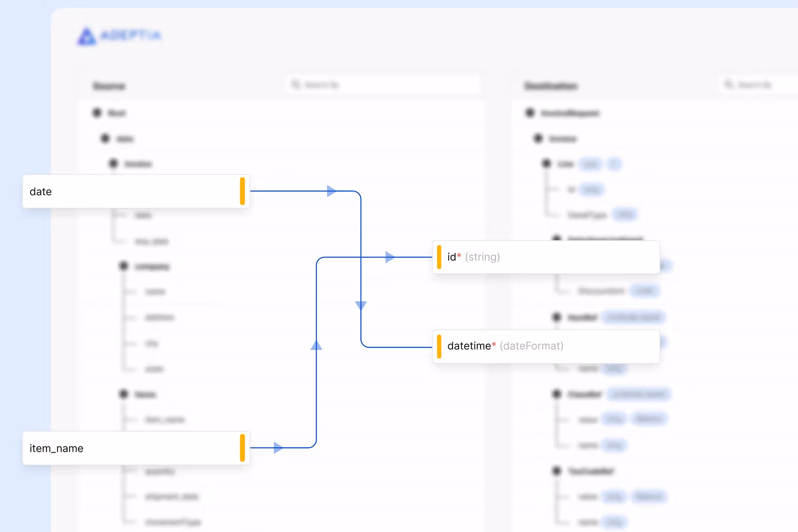Click the magnifier icon in Destination search

(x=728, y=84)
